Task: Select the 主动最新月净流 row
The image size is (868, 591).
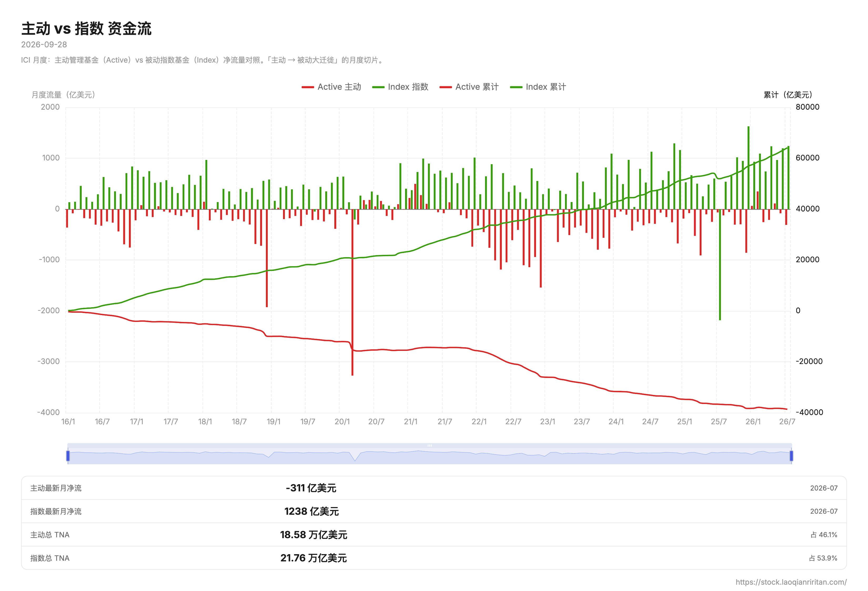Action: (x=434, y=488)
